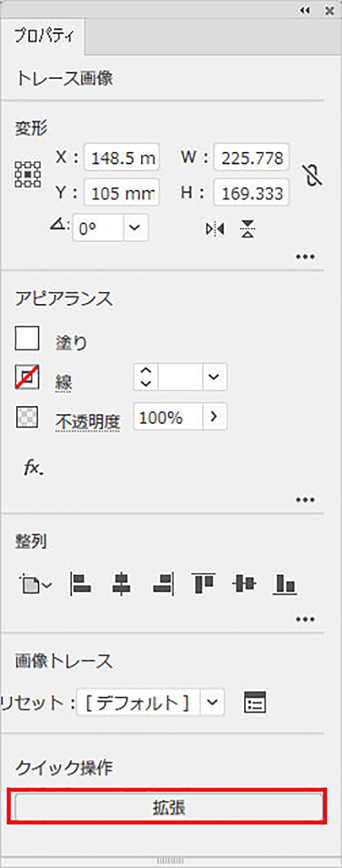Click the 拡張 button
342x868 pixels.
point(169,807)
